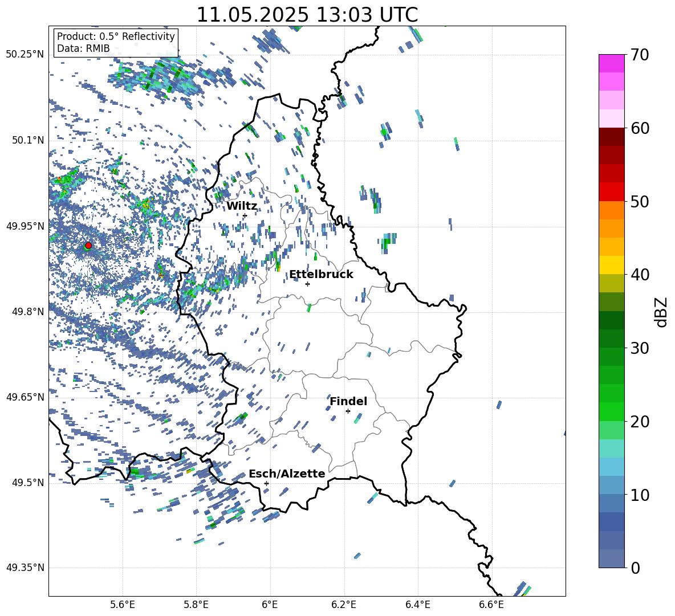This screenshot has height=616, width=675.
Task: Click the yellow colorbar swatch above 40
Action: [x=612, y=265]
